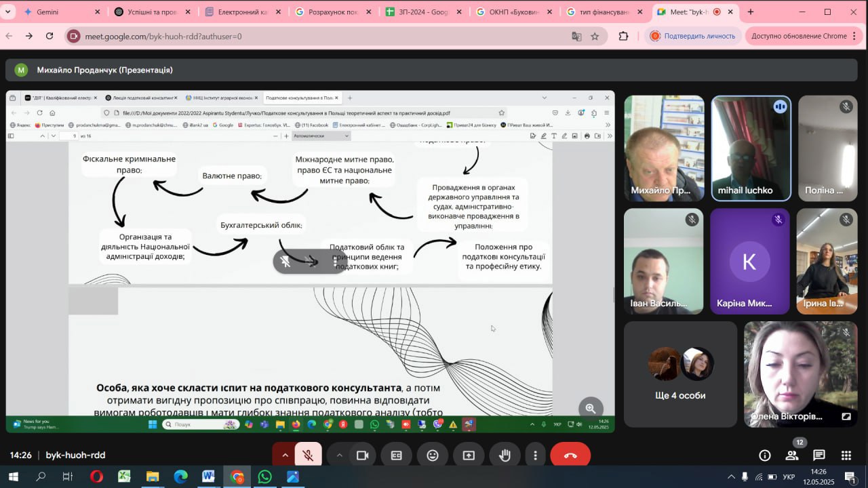Open WhatsApp from the taskbar
Screen dimensions: 868x488
(x=264, y=476)
